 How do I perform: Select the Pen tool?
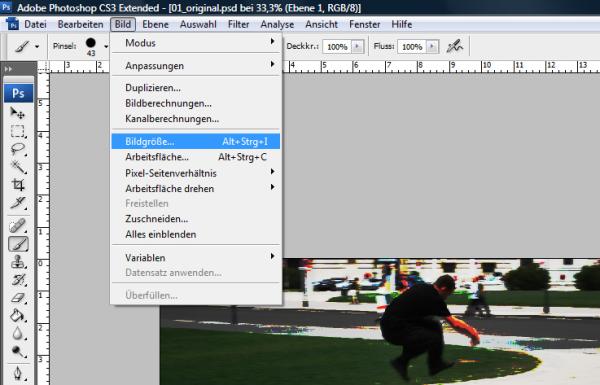point(18,373)
